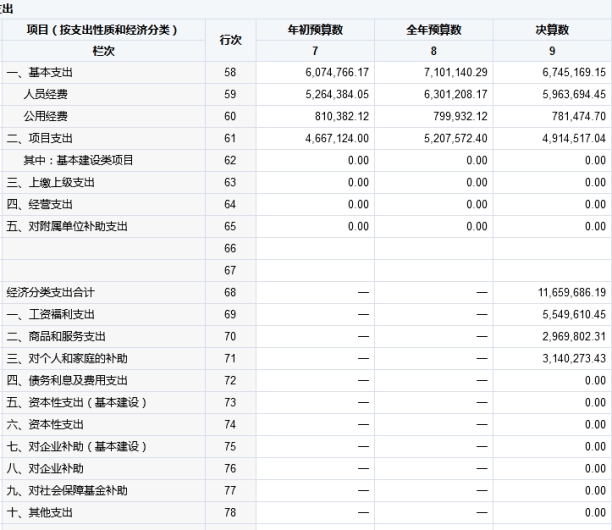Click the 年初预算数 column header
This screenshot has height=530, width=612.
316,30
